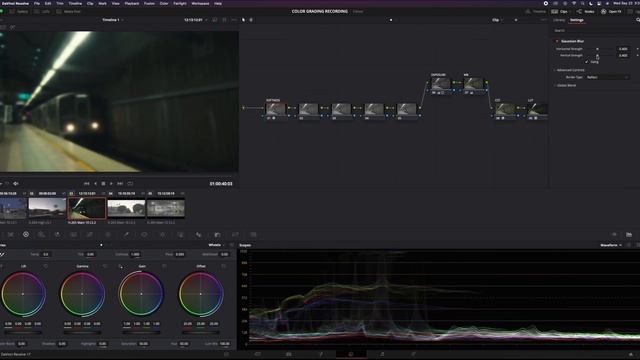Open the 3D palette icon

pos(253,235)
